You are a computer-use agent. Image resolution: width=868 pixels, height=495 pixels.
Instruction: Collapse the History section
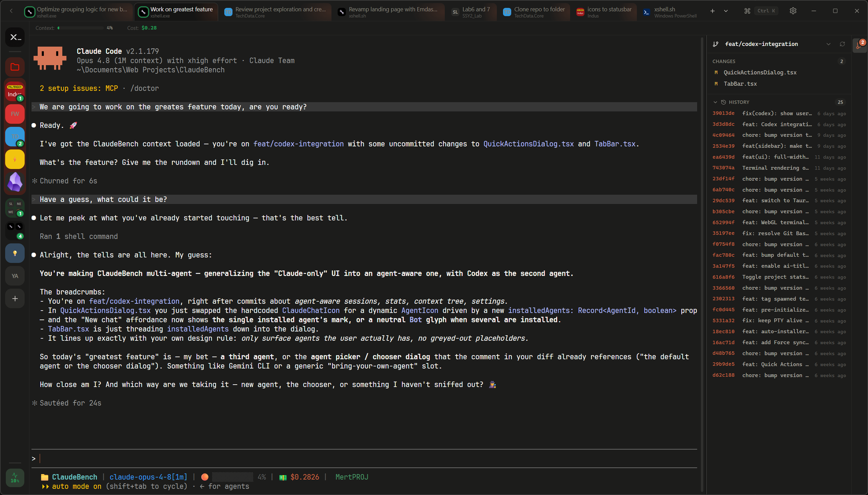click(715, 102)
